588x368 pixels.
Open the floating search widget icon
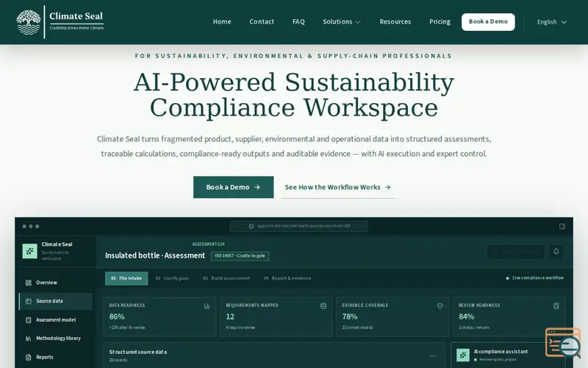pos(563,342)
